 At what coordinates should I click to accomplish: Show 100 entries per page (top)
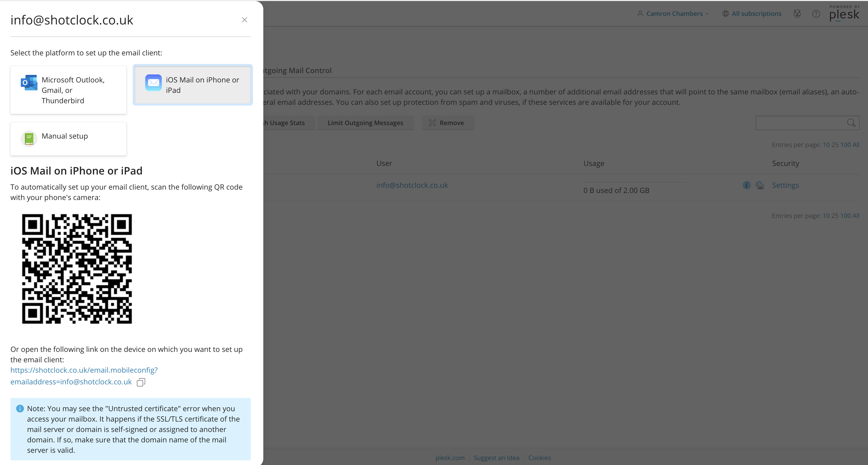click(x=845, y=145)
